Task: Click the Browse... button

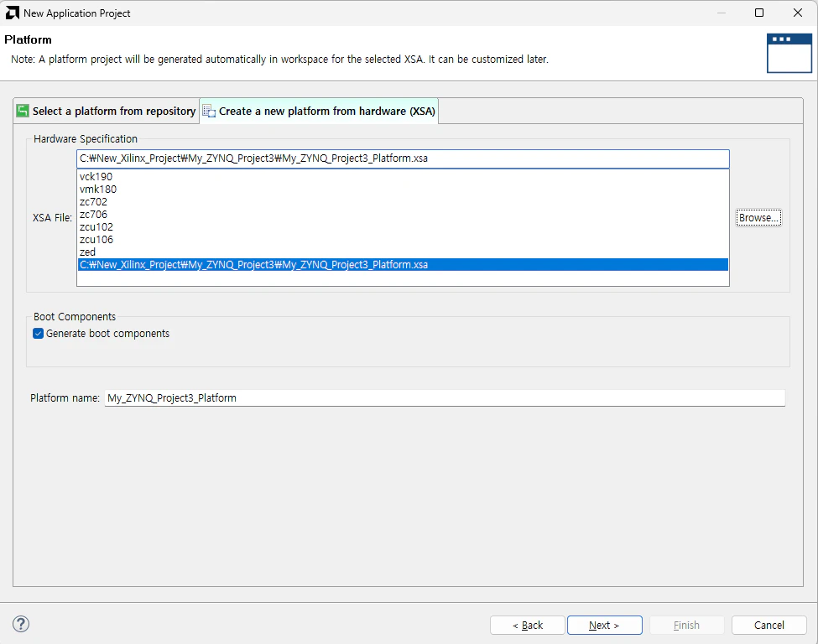Action: (758, 217)
